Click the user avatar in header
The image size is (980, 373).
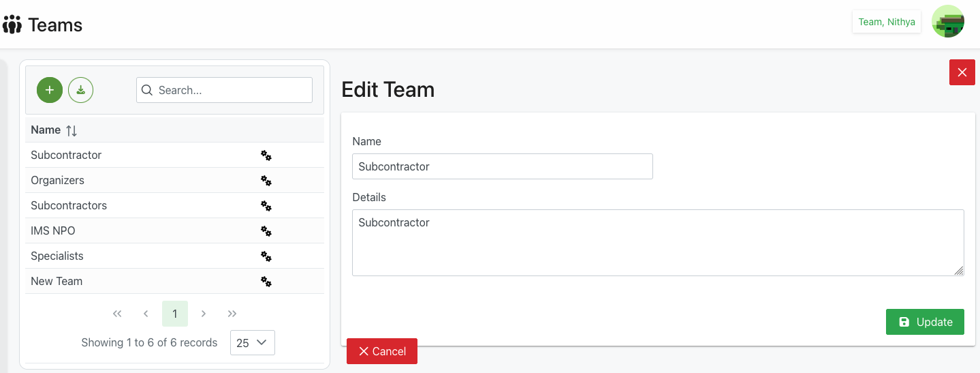[947, 22]
